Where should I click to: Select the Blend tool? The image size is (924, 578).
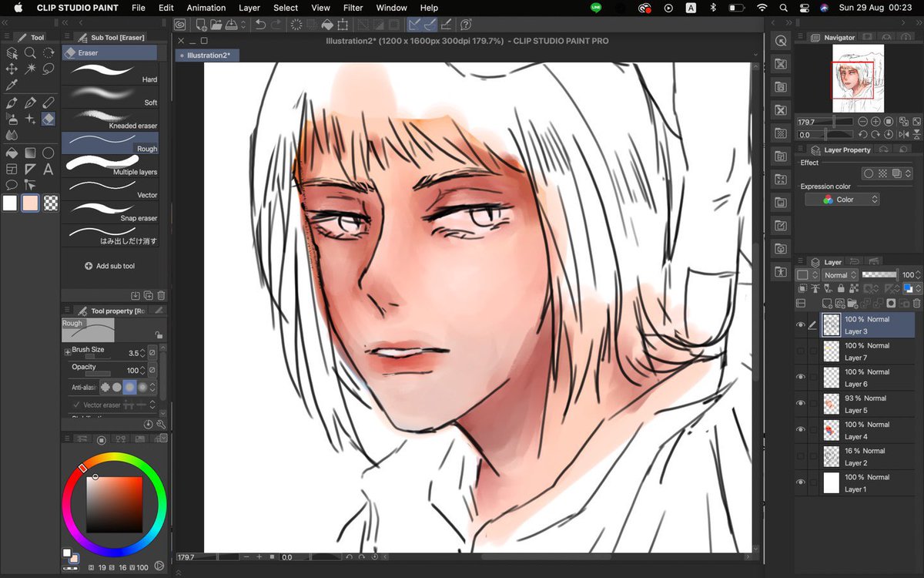coord(12,136)
